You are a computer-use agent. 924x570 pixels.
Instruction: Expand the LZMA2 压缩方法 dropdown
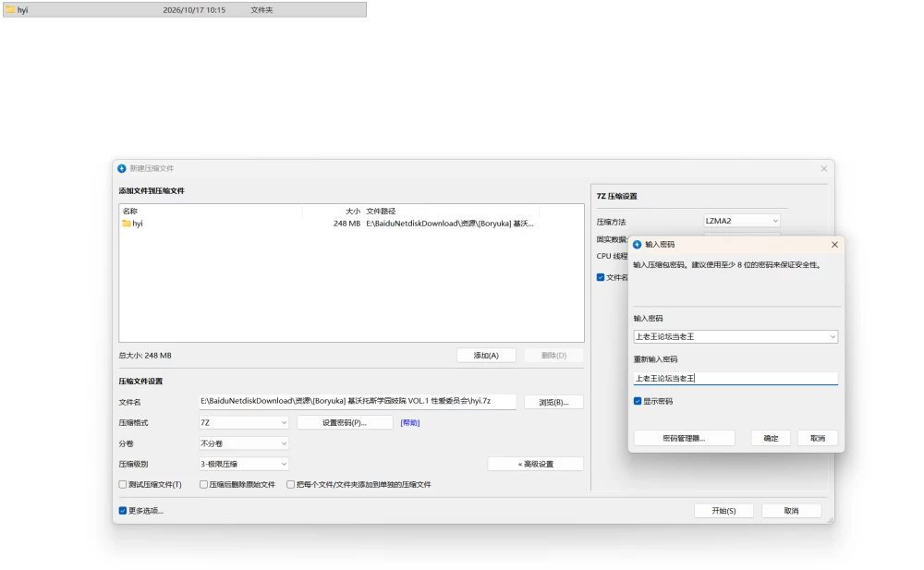tap(742, 221)
